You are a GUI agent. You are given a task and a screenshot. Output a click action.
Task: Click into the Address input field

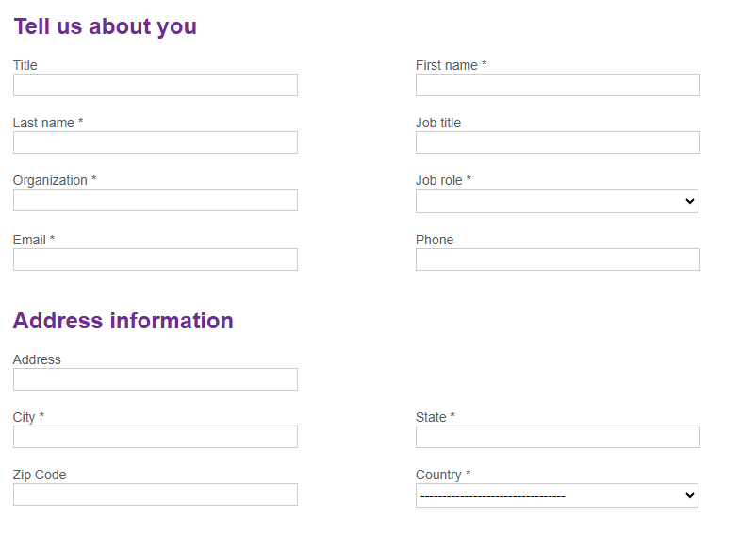pyautogui.click(x=156, y=379)
